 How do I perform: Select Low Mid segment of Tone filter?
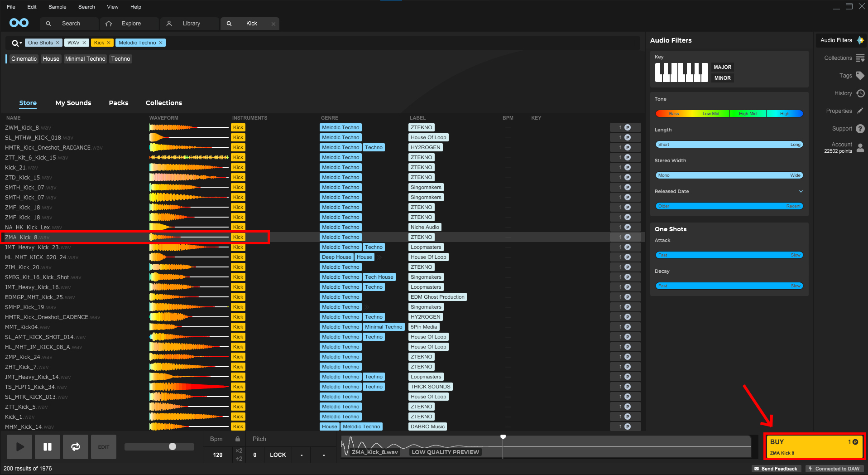coord(711,114)
